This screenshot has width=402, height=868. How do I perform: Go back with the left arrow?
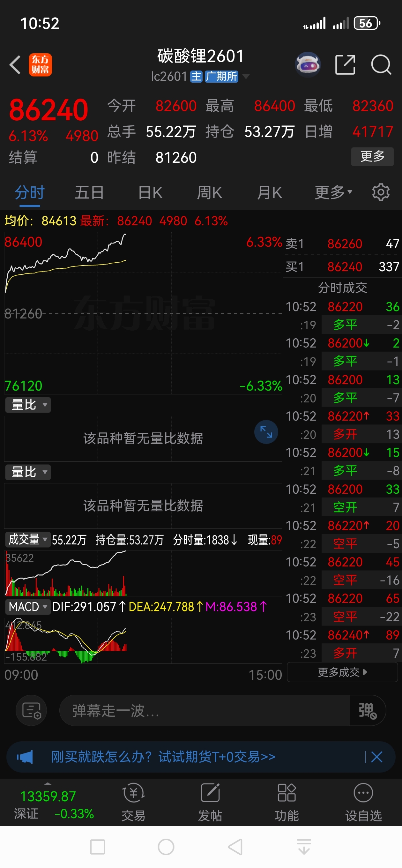coord(15,65)
